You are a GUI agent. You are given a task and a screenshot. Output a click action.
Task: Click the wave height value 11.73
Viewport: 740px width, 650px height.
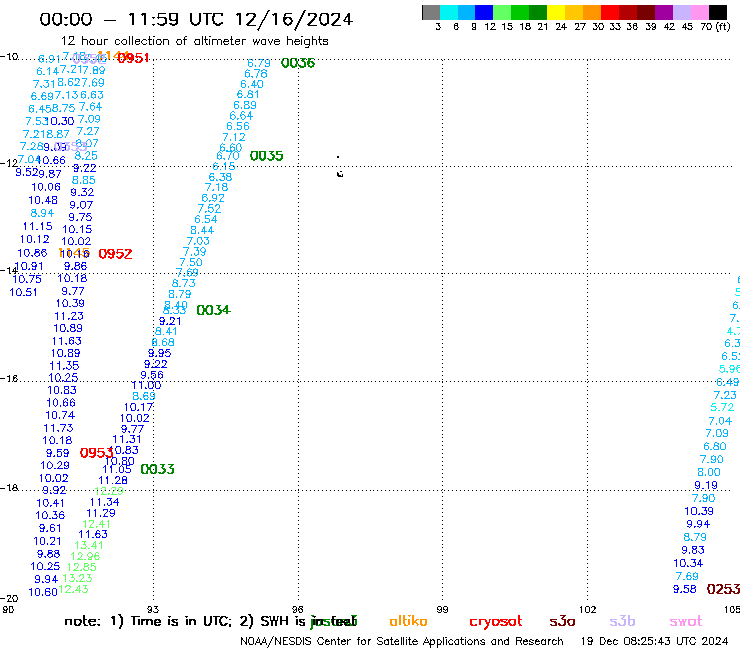click(59, 428)
